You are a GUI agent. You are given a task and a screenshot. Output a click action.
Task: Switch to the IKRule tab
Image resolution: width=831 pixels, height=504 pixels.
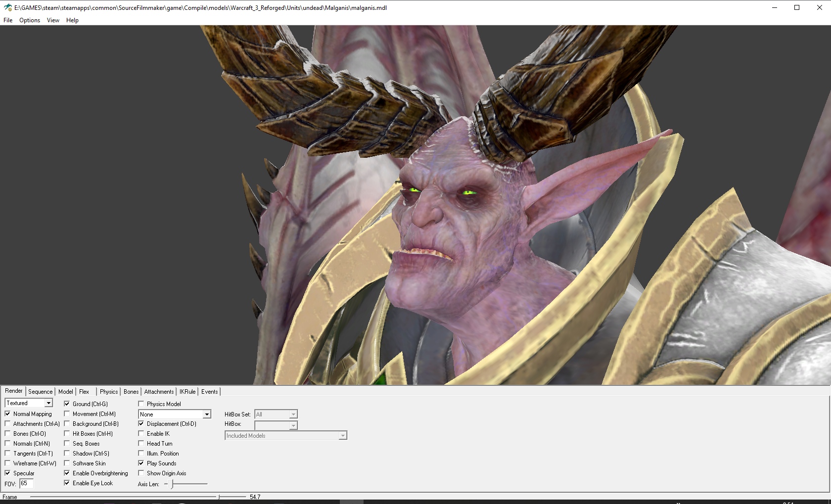click(187, 392)
